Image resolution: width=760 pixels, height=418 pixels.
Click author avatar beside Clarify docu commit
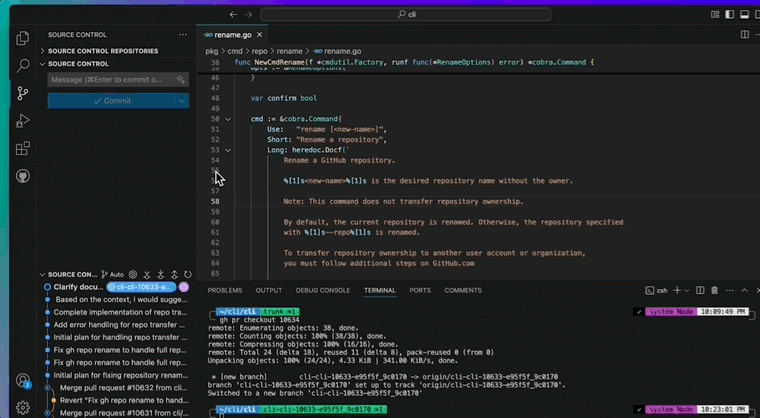[184, 287]
